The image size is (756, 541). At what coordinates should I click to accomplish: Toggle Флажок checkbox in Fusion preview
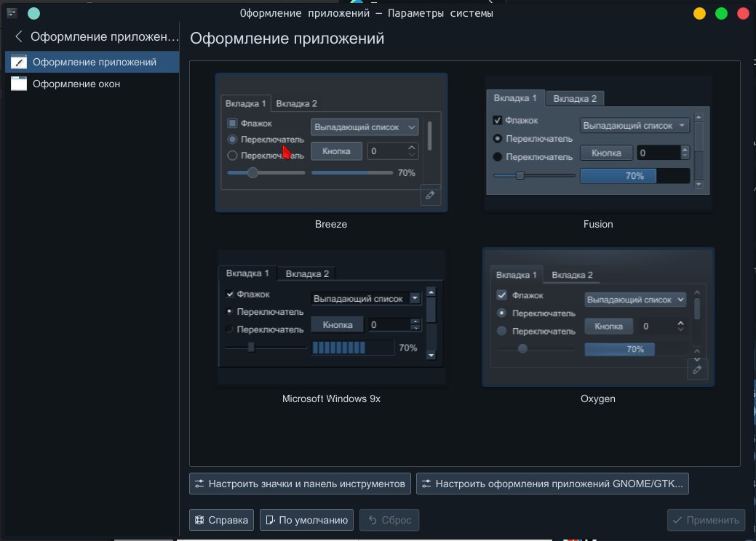click(x=498, y=121)
